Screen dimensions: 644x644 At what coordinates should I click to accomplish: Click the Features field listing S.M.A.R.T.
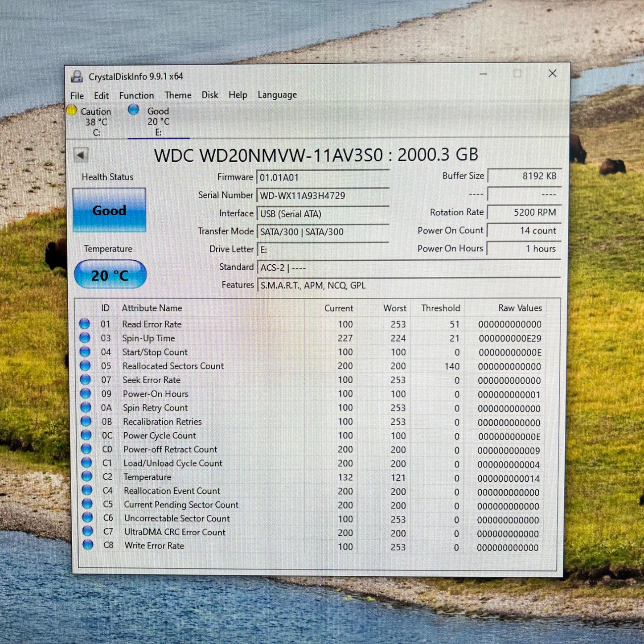(409, 285)
